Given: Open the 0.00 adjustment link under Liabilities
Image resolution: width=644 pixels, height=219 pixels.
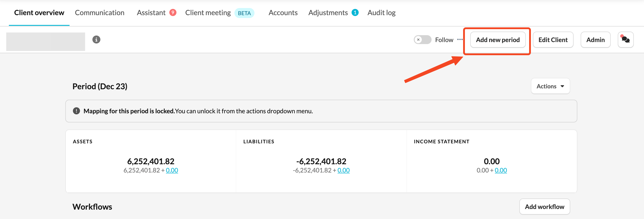Looking at the screenshot, I should click(343, 170).
